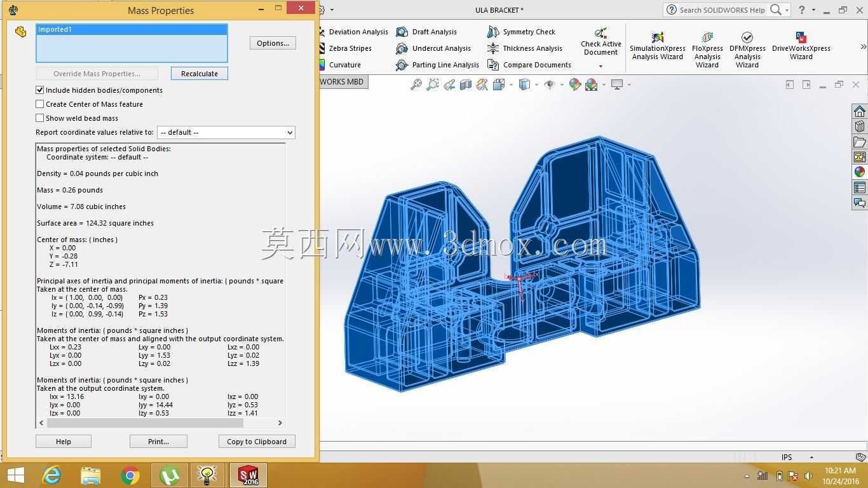
Task: Open Undercut Analysis tool
Action: (x=433, y=48)
